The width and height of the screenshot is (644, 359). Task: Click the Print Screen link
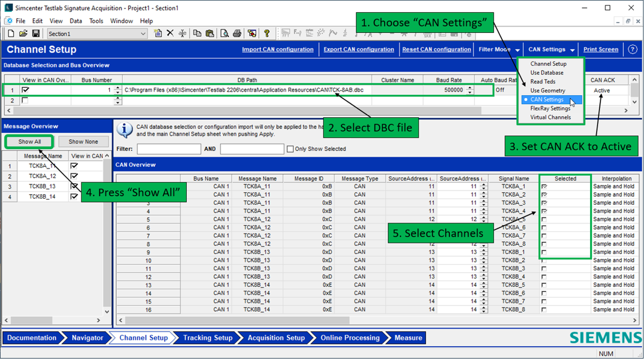point(601,50)
